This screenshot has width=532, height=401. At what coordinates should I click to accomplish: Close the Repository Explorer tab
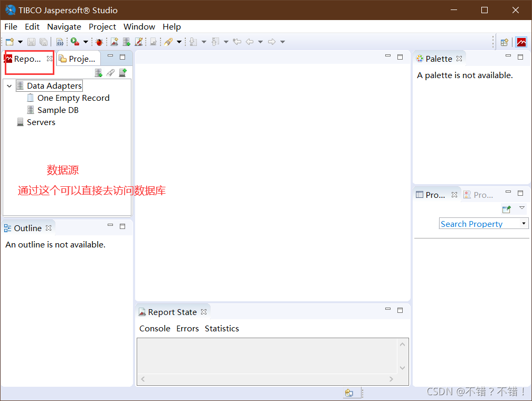50,59
